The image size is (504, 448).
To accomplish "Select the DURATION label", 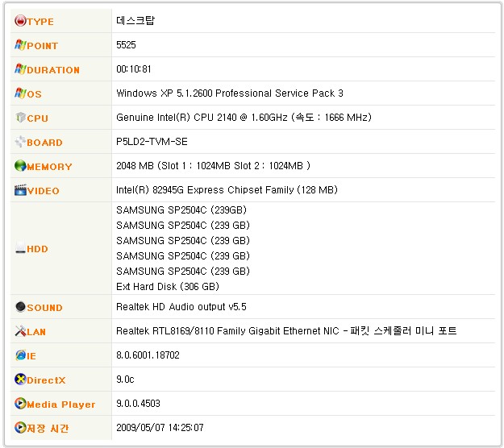I will [53, 70].
